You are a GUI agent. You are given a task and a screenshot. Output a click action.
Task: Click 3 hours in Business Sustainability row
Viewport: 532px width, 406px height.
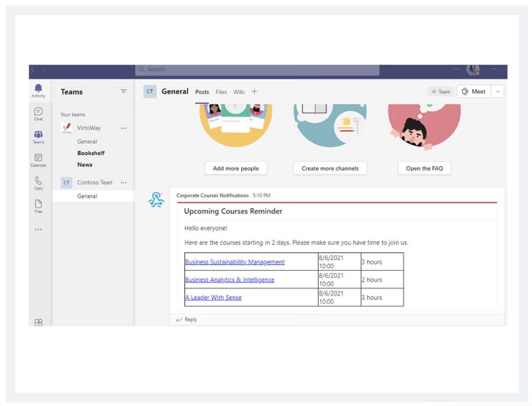coord(372,262)
